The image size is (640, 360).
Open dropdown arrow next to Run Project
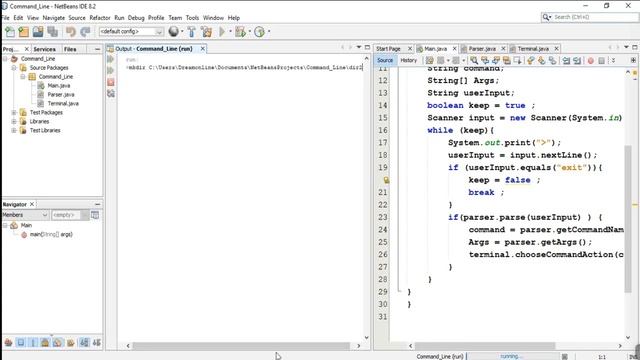[230, 31]
